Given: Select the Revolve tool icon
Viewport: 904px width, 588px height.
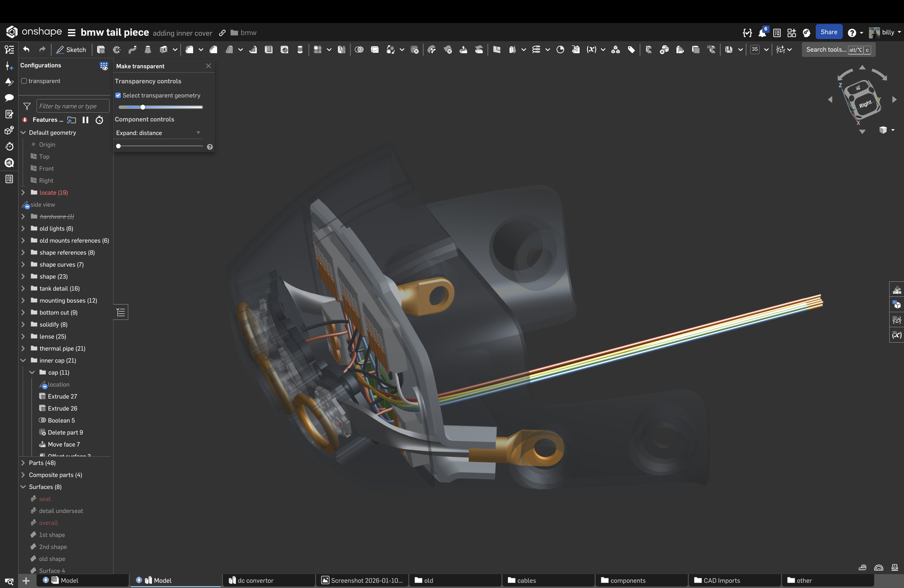Looking at the screenshot, I should (117, 50).
